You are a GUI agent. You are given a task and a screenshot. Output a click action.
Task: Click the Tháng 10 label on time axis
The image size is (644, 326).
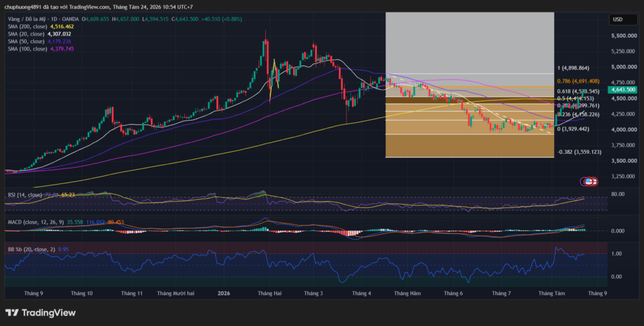[82, 293]
